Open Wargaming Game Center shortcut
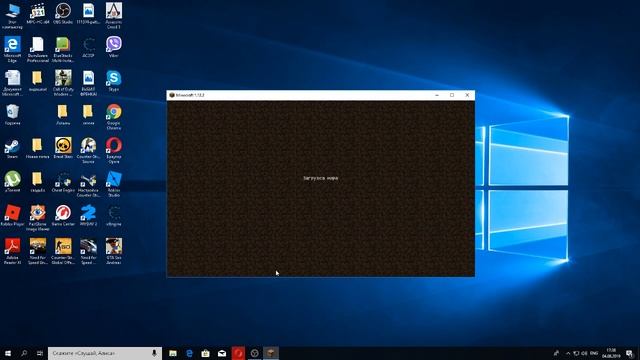Image resolution: width=640 pixels, height=360 pixels. pos(63,216)
